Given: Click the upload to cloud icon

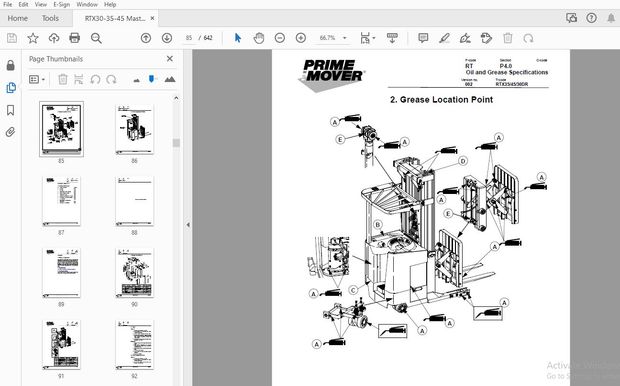Looking at the screenshot, I should 54,38.
